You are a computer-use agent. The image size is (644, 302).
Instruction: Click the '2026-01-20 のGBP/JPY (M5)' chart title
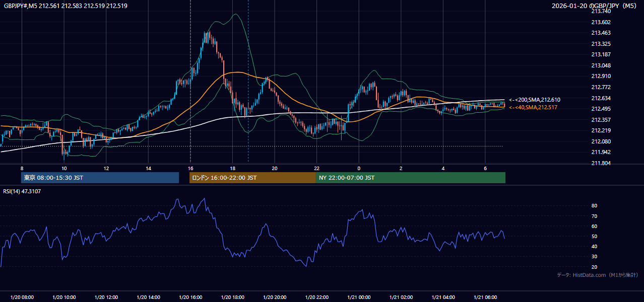[x=595, y=6]
